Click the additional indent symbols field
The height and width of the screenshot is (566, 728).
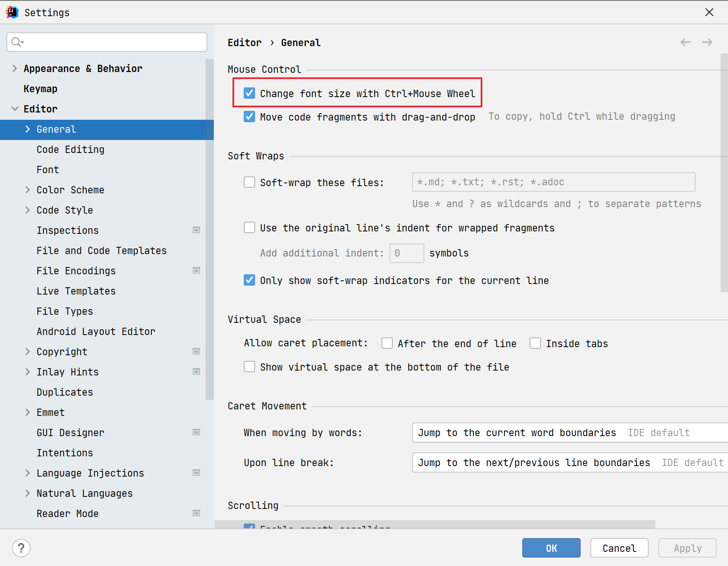[407, 253]
